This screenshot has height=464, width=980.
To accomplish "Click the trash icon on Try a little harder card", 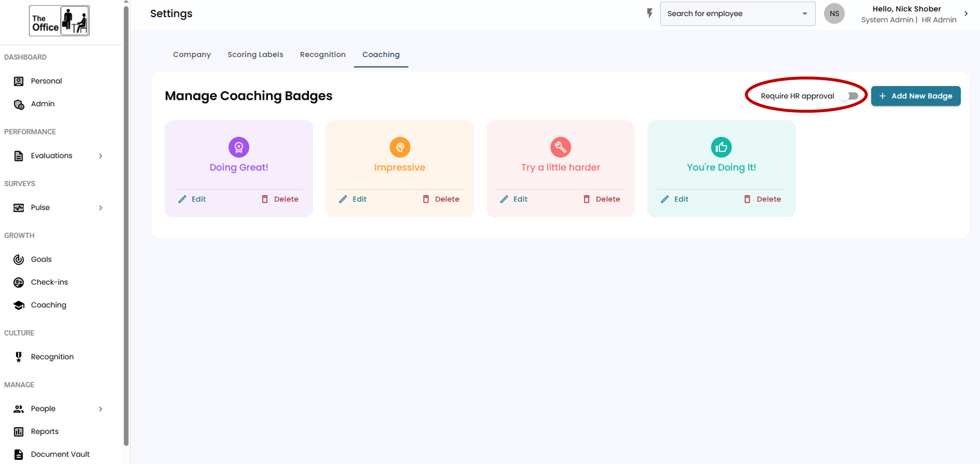I will 587,199.
